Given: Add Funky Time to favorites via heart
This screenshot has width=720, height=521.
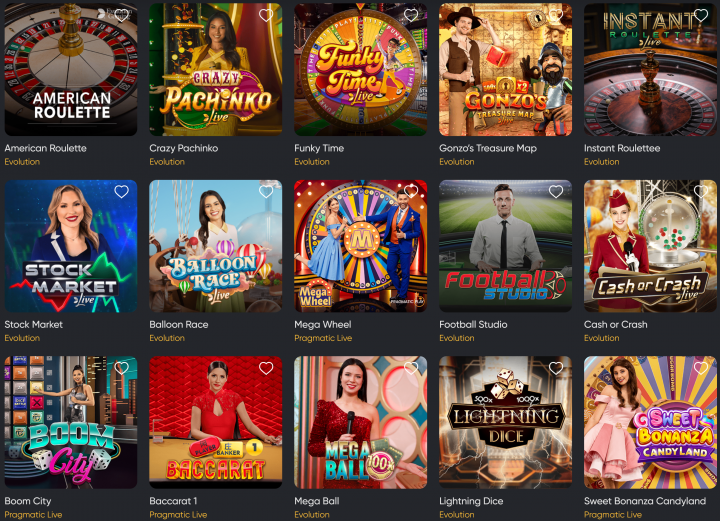Looking at the screenshot, I should [x=411, y=16].
